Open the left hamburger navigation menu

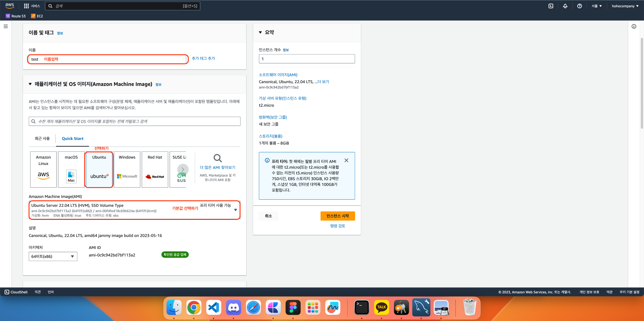(6, 26)
